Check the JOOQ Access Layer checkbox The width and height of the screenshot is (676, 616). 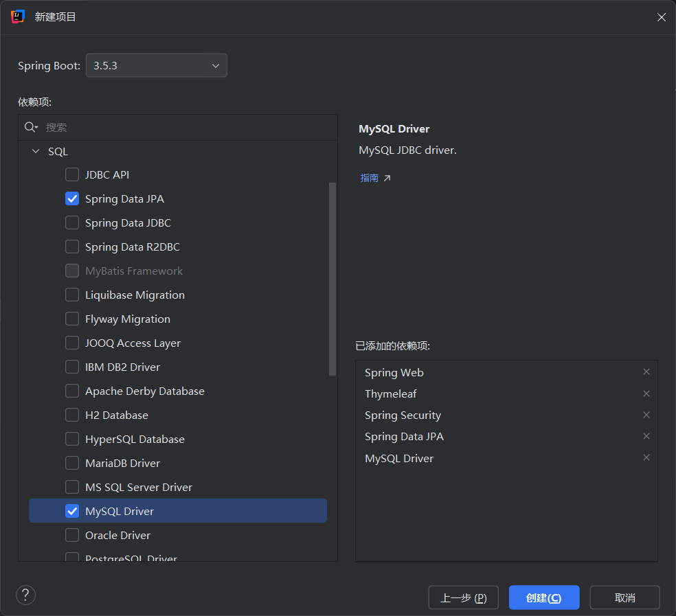tap(72, 343)
